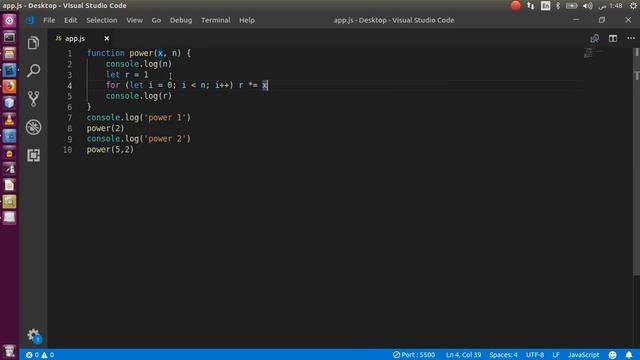This screenshot has height=360, width=640.
Task: Open the notifications bell
Action: pos(629,355)
